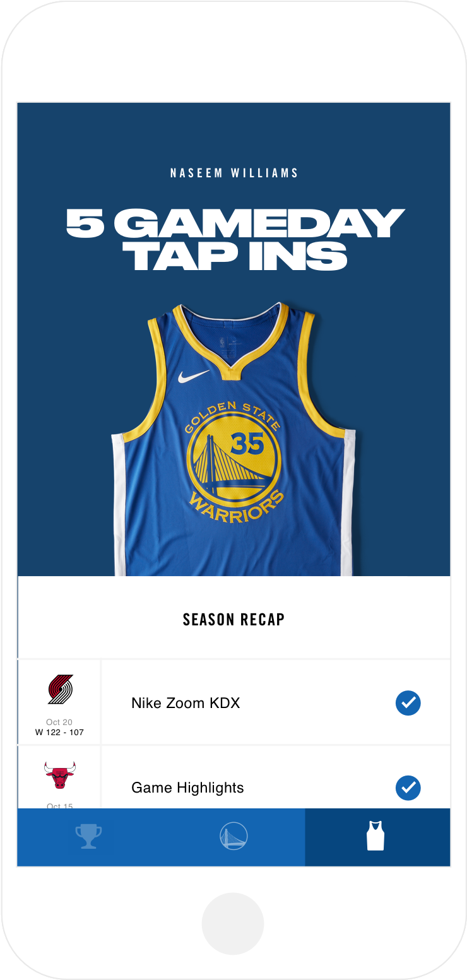The image size is (467, 980).
Task: Tap the number 35 jersey image
Action: pos(233,439)
